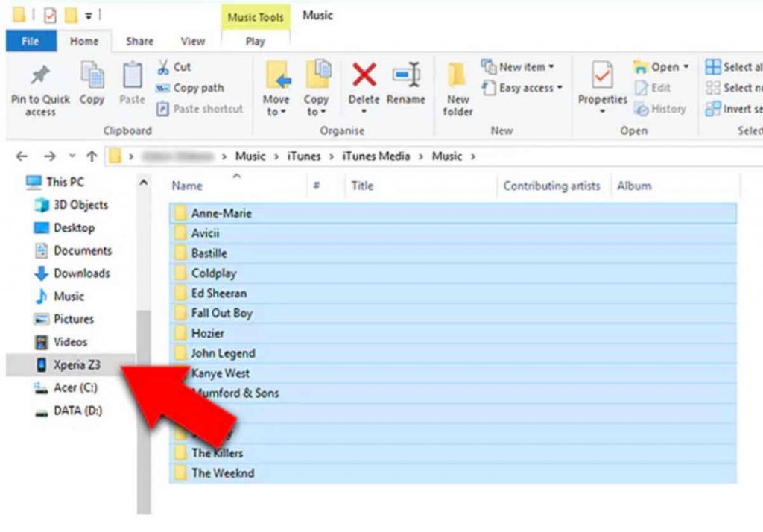Viewport: 763px width, 532px height.
Task: Sort by Contributing artists column
Action: tap(551, 186)
